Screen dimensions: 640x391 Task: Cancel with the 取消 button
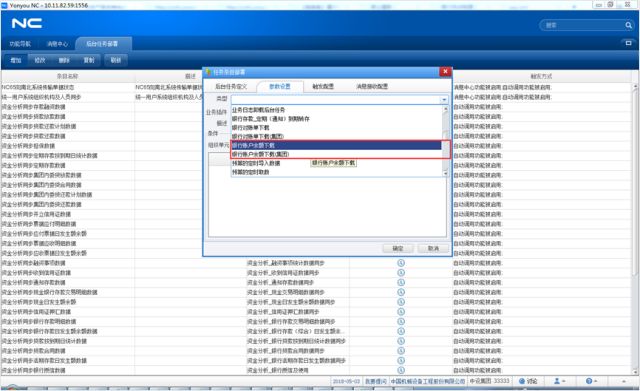(433, 248)
